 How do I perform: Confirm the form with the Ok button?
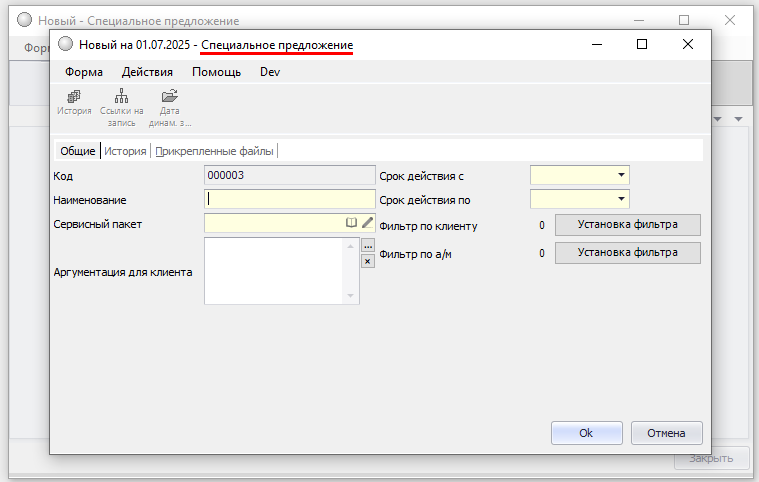click(586, 433)
